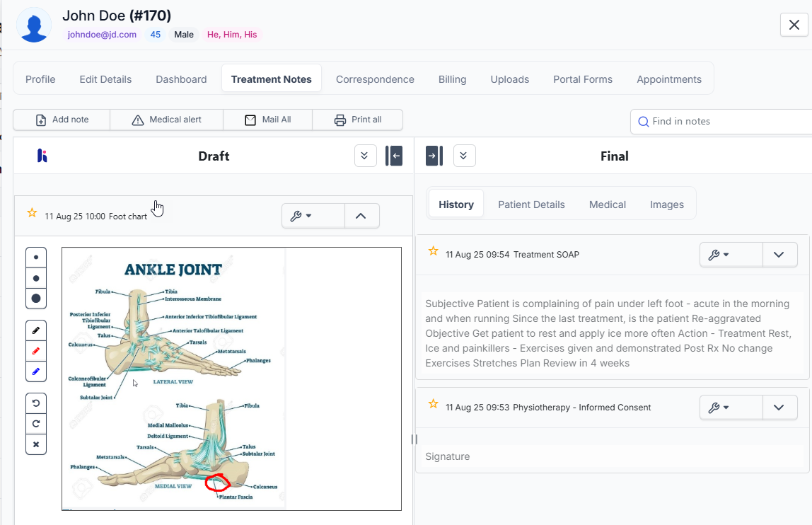Switch to the Billing tab
This screenshot has width=812, height=525.
point(452,79)
